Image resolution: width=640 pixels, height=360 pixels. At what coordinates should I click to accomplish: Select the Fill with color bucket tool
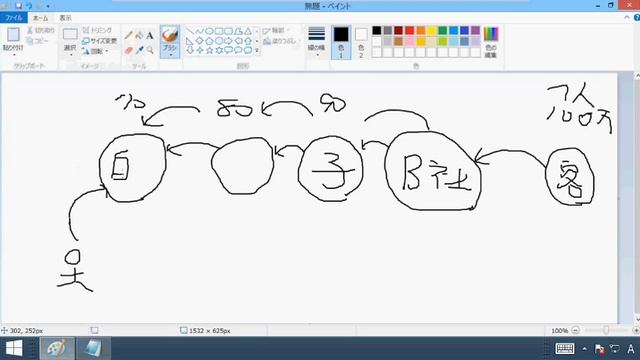point(139,36)
